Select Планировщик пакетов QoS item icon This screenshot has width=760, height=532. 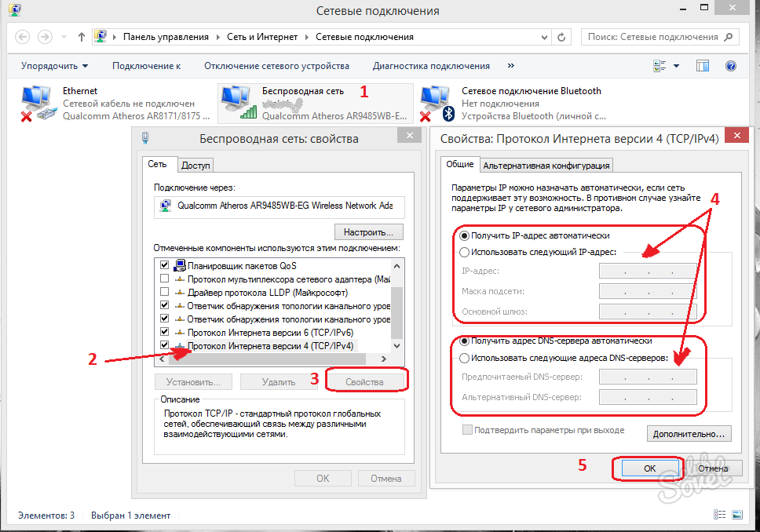180,265
